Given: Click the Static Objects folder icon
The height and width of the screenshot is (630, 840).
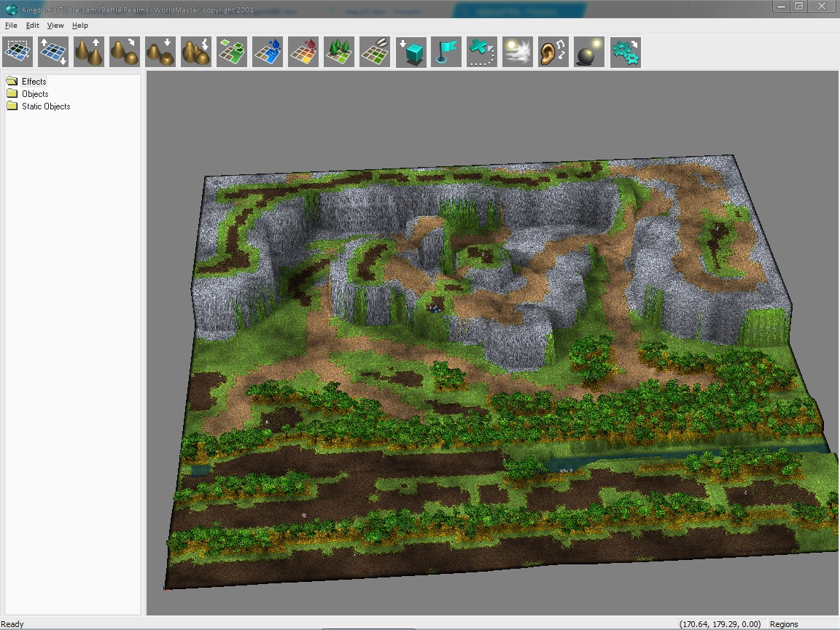Looking at the screenshot, I should (12, 106).
